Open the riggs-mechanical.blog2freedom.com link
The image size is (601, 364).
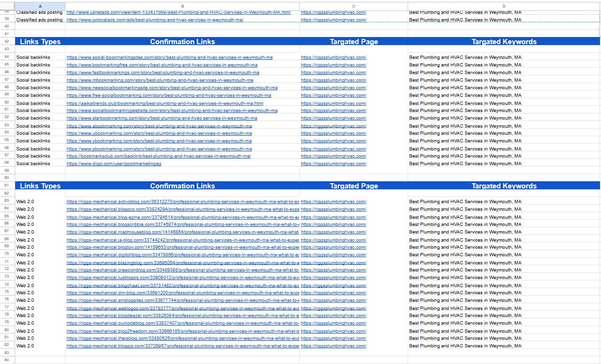coord(183,331)
